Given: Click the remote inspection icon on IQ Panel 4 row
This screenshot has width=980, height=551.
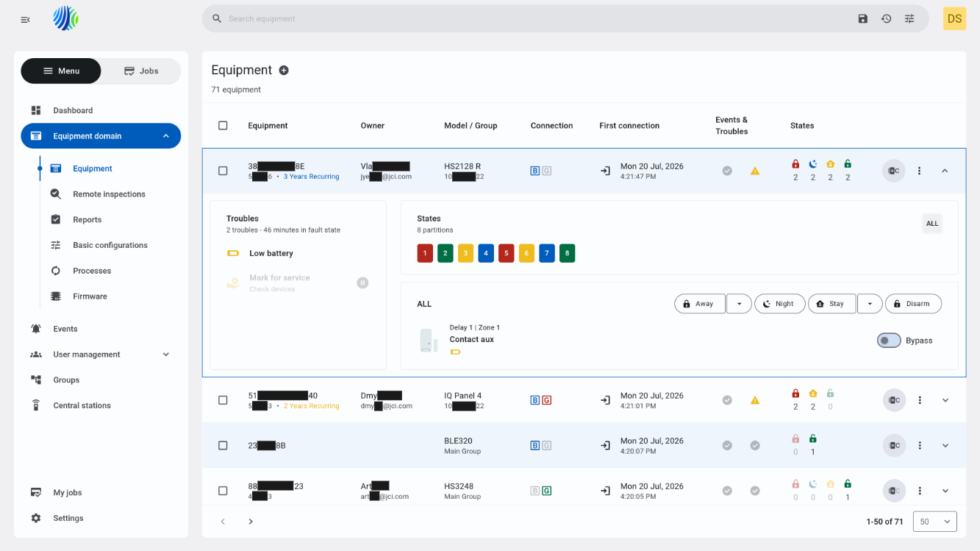Looking at the screenshot, I should pyautogui.click(x=893, y=400).
